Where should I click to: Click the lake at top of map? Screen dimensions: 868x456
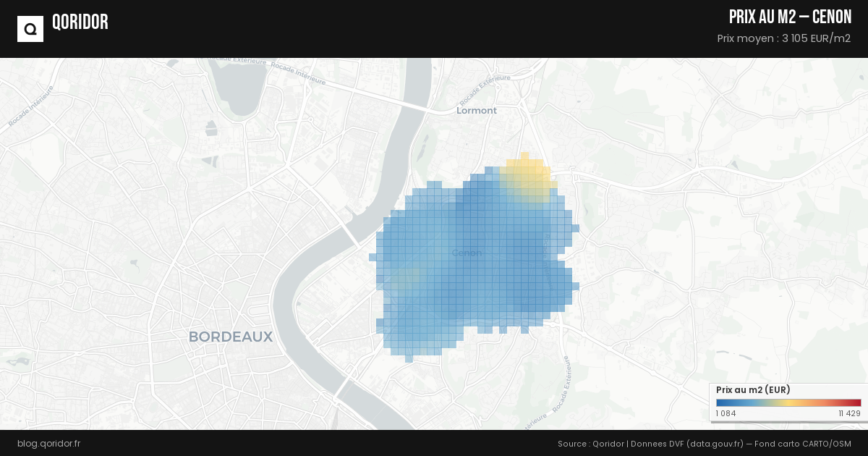point(237,89)
